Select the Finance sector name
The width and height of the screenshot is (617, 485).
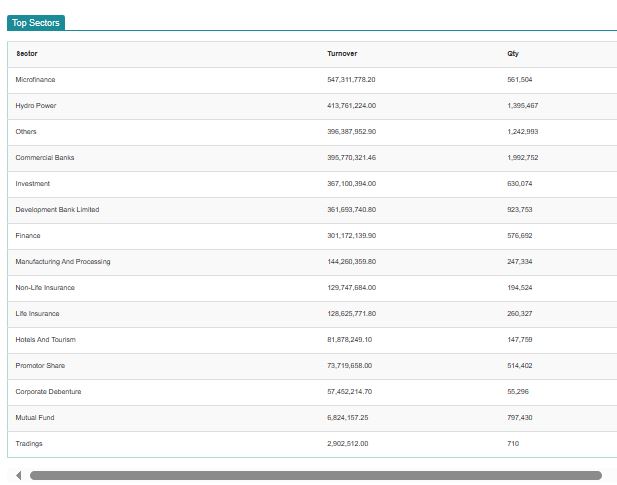tap(28, 236)
